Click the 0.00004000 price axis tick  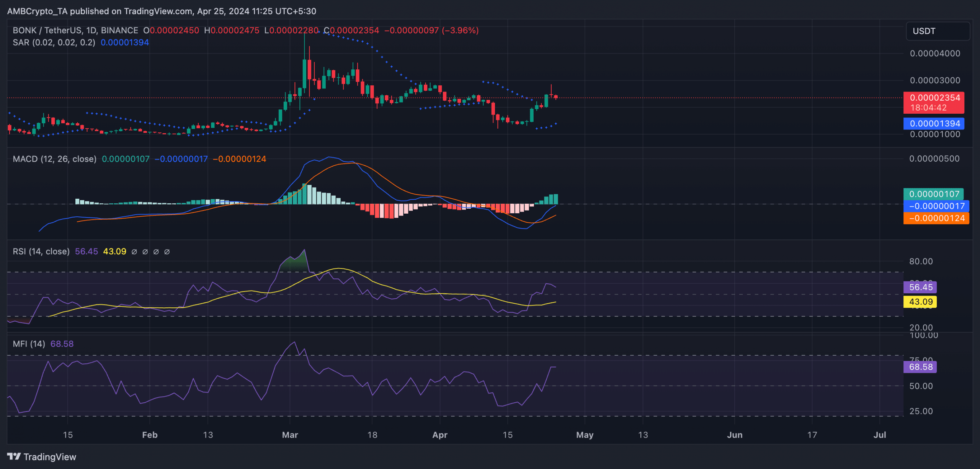[x=935, y=53]
